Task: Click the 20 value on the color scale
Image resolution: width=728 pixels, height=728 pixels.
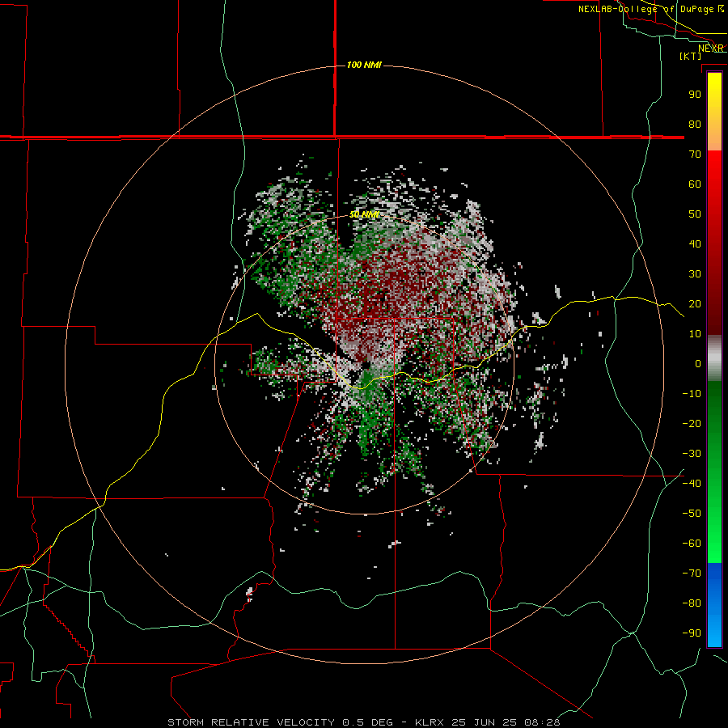Action: 695,304
